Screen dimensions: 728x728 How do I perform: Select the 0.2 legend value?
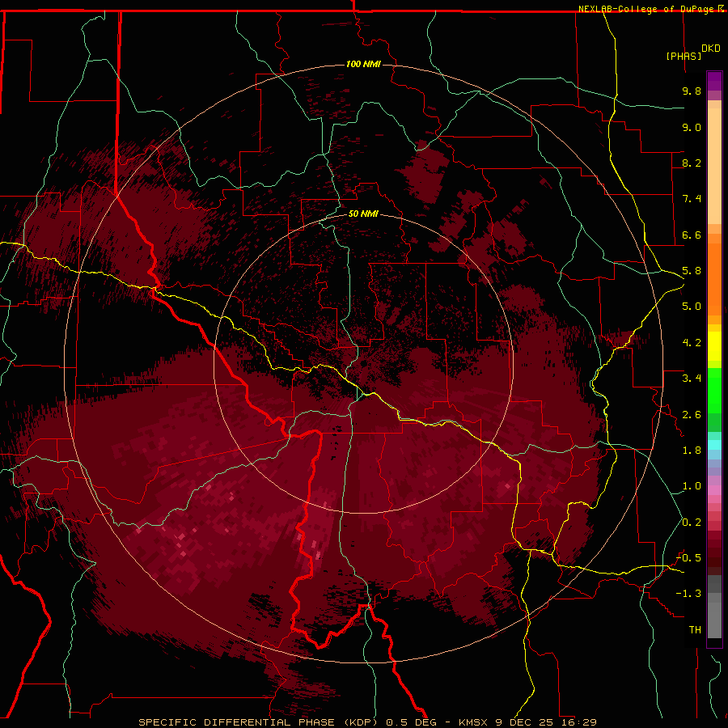tap(692, 523)
